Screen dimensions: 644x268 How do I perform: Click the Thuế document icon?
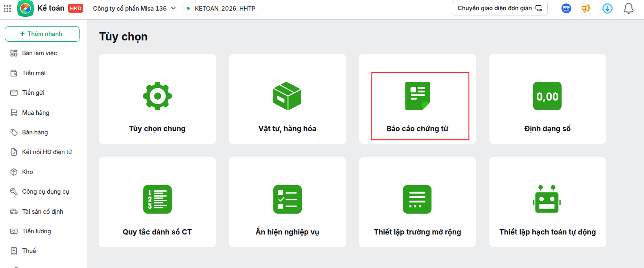[x=14, y=251]
